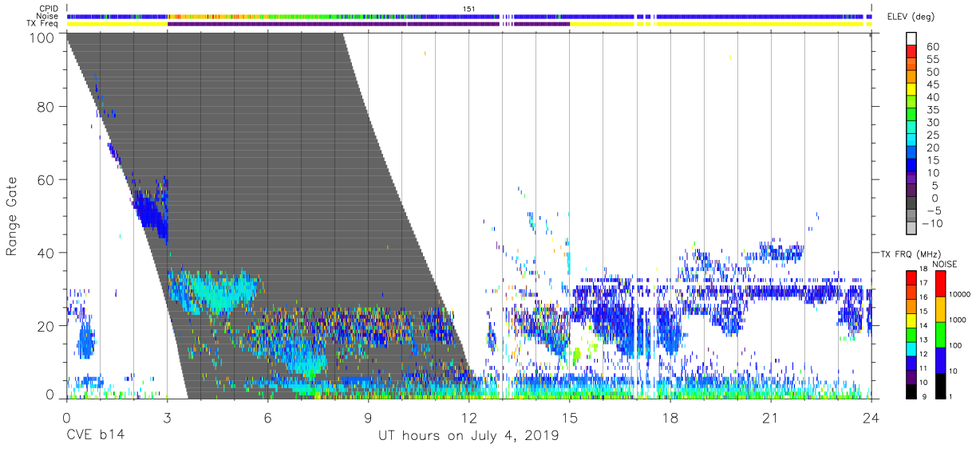The image size is (980, 452).
Task: Select the NOISE legend value 10000
Action: pos(959,295)
